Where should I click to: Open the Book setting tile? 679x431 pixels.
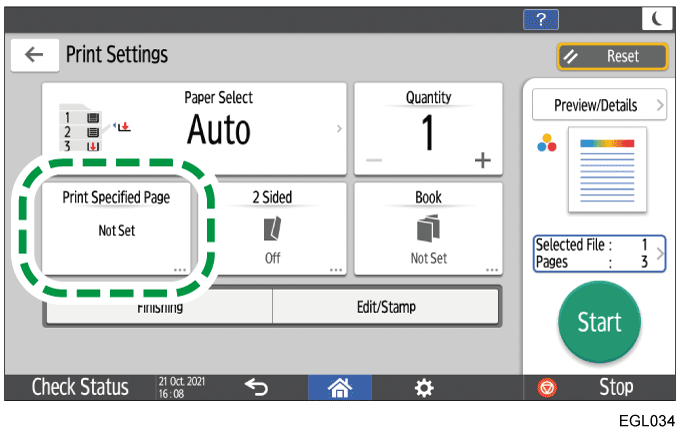point(428,228)
